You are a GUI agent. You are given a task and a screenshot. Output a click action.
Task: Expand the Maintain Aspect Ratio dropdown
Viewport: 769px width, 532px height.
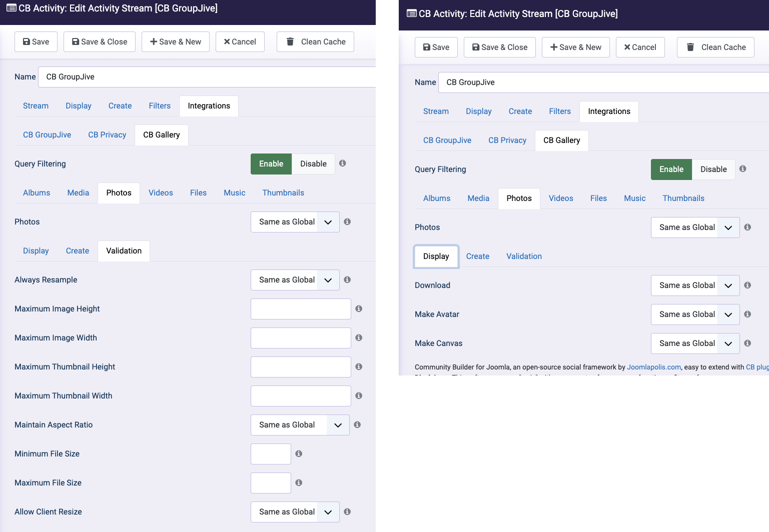300,425
